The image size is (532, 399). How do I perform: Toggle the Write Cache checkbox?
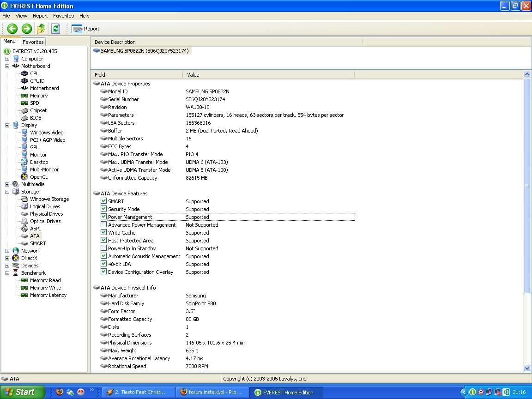(x=103, y=232)
